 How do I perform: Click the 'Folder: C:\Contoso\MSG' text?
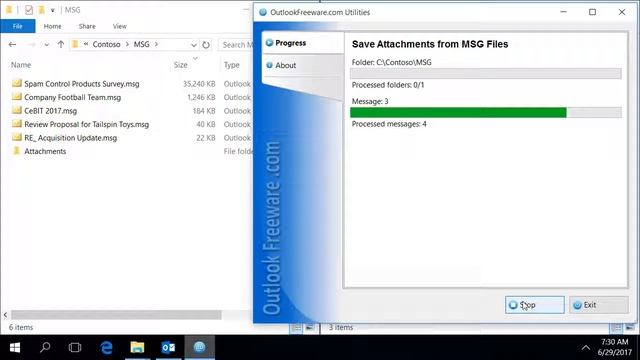coord(391,62)
